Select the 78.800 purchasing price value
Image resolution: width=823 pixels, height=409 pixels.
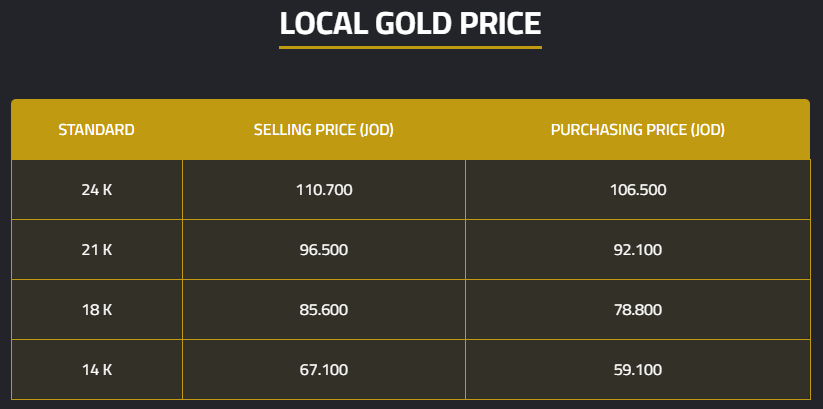637,310
